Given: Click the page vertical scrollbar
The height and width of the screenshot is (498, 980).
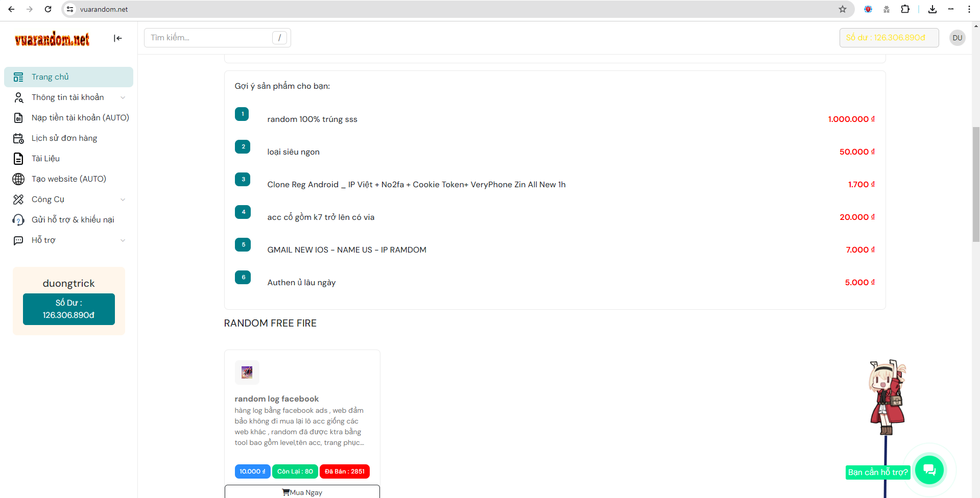Looking at the screenshot, I should point(976,184).
